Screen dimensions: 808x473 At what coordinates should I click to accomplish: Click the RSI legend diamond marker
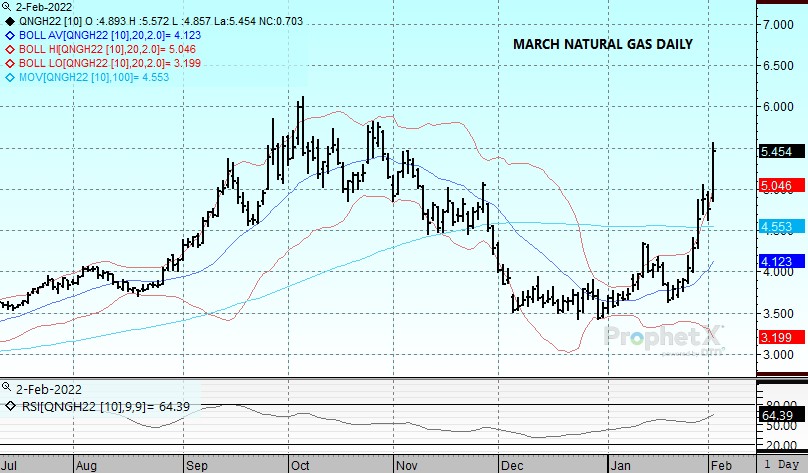10,405
